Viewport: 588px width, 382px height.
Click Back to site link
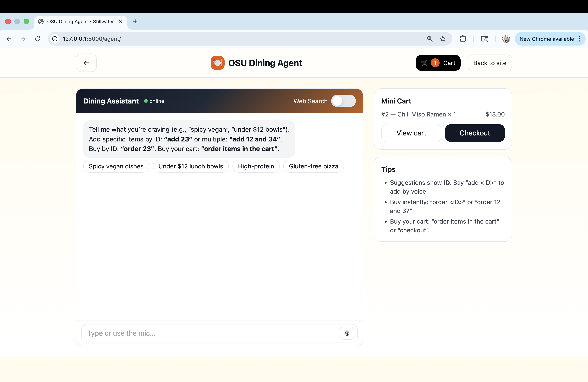490,63
